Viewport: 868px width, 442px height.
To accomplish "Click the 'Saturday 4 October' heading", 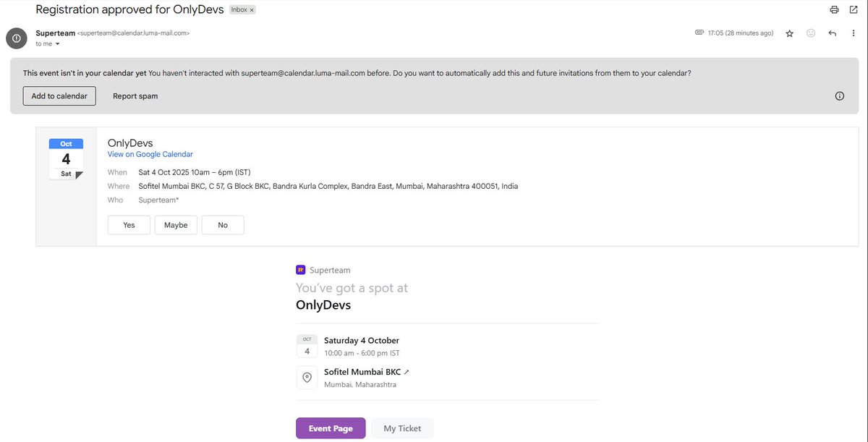I will (362, 340).
